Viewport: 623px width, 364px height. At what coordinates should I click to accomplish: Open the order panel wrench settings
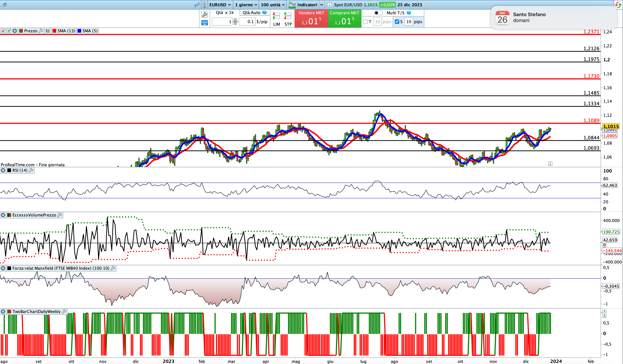point(204,14)
